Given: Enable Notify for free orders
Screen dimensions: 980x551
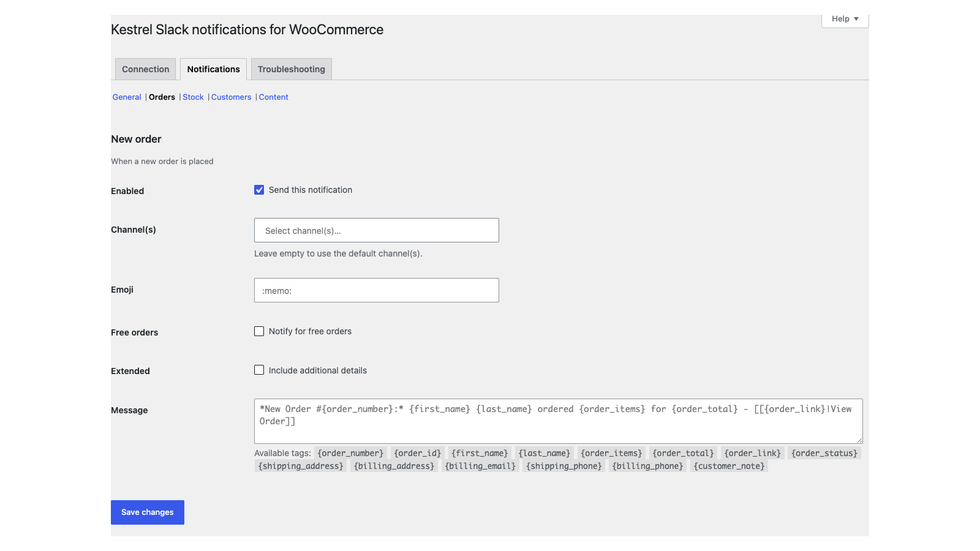Looking at the screenshot, I should pos(259,331).
